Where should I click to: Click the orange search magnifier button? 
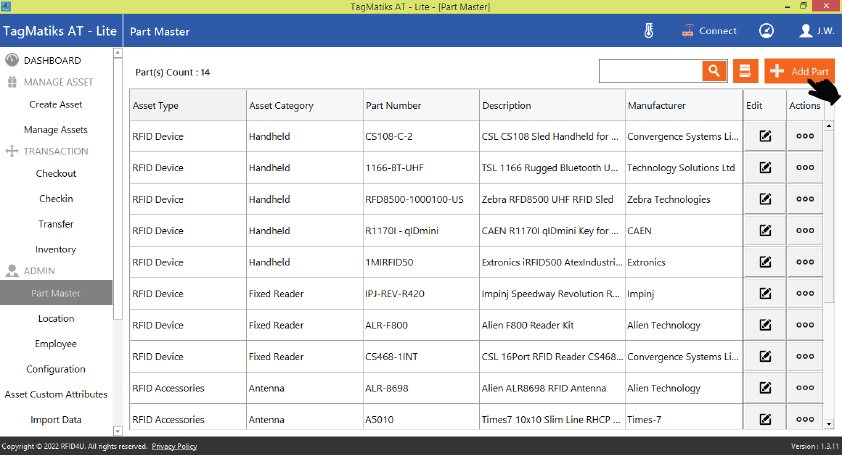(x=713, y=71)
